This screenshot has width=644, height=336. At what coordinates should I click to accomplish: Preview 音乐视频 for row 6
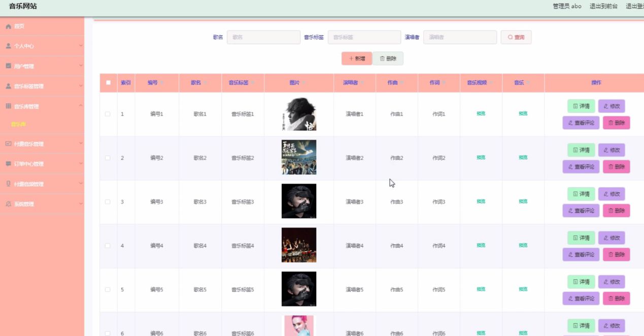(481, 333)
